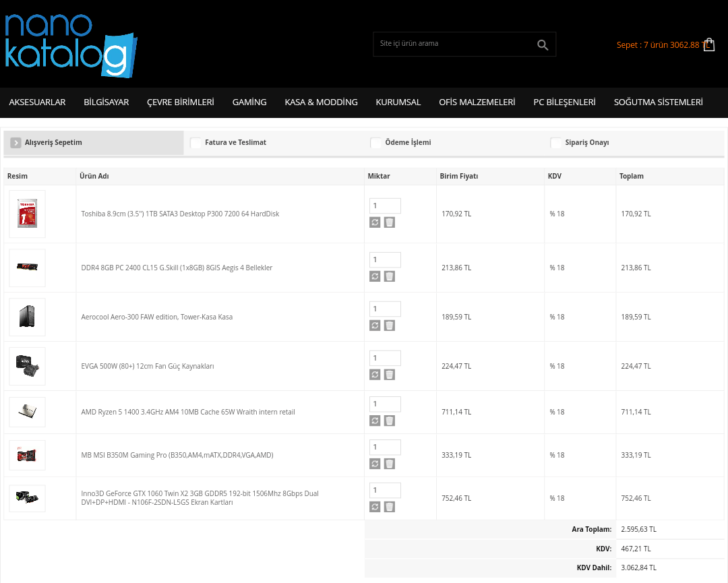Click quantity field for MSI B350M
The width and height of the screenshot is (728, 583).
click(x=385, y=447)
